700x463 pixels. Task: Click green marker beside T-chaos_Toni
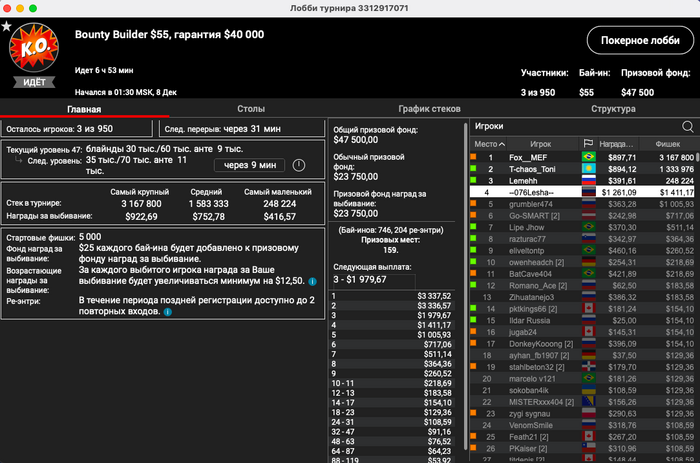[x=473, y=168]
